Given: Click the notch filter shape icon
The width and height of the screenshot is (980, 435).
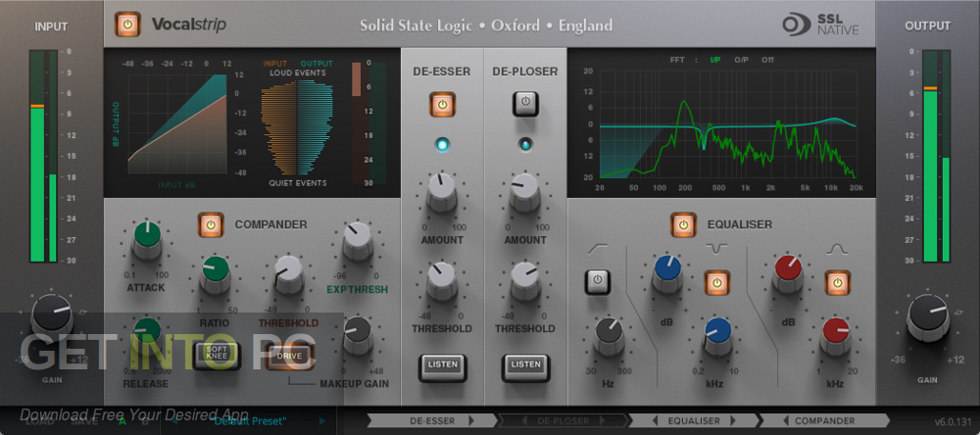Looking at the screenshot, I should click(717, 249).
